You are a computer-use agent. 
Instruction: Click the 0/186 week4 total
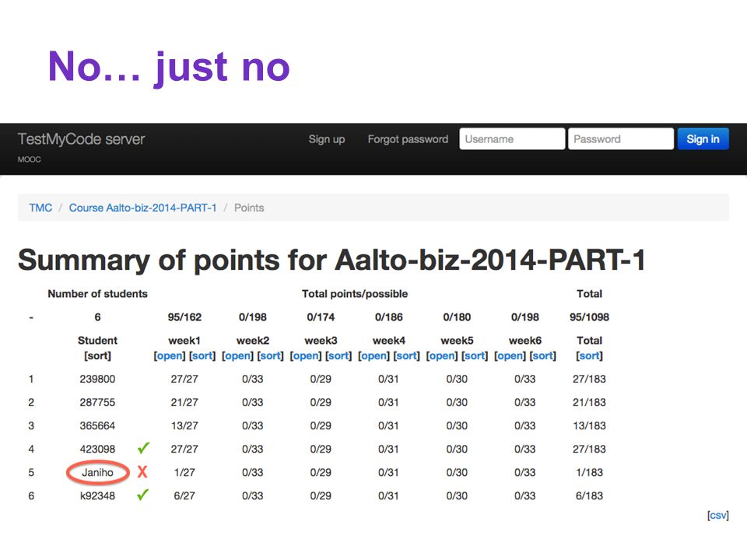(x=389, y=317)
